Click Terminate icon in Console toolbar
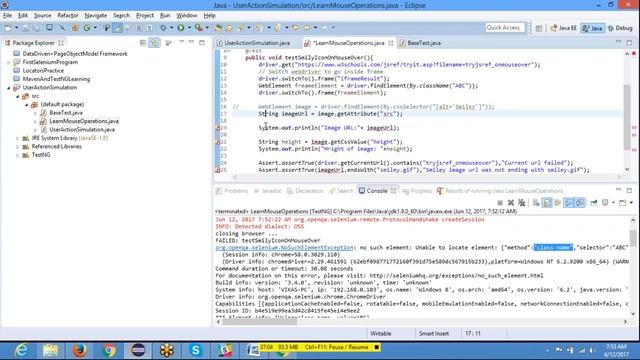The width and height of the screenshot is (640, 360). click(500, 203)
